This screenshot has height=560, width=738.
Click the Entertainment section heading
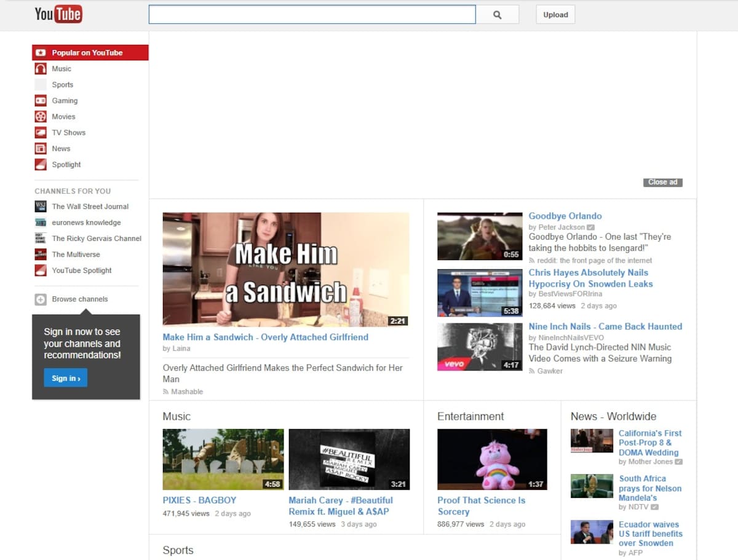point(470,417)
